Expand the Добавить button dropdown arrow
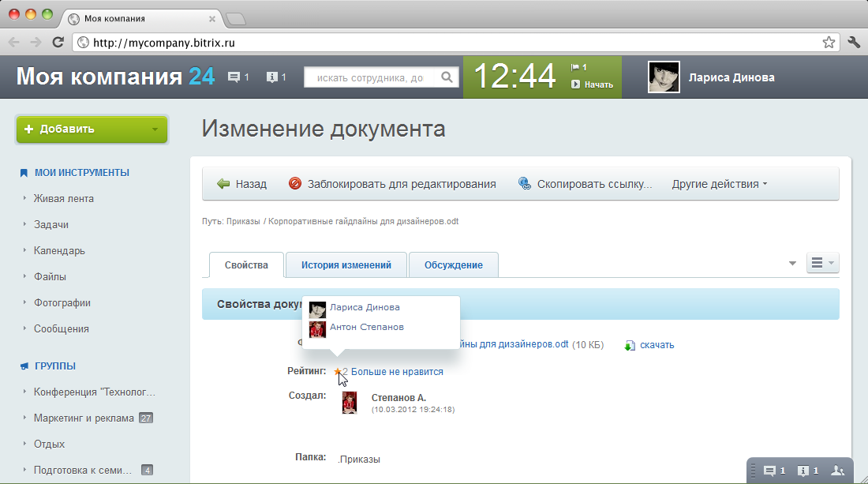 click(155, 129)
